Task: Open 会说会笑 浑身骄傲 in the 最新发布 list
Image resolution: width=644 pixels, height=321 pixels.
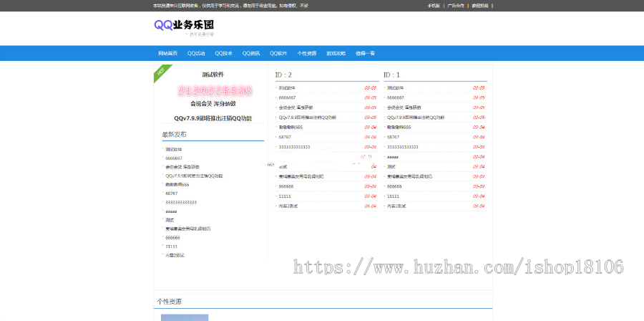Action: 182,167
